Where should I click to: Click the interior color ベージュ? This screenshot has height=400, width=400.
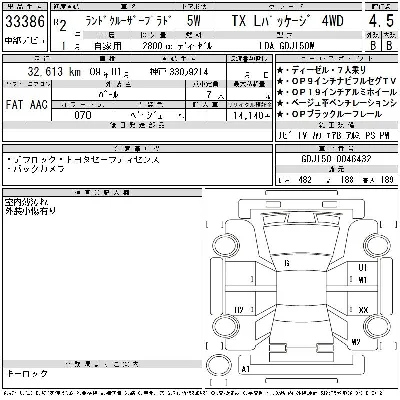pyautogui.click(x=146, y=115)
